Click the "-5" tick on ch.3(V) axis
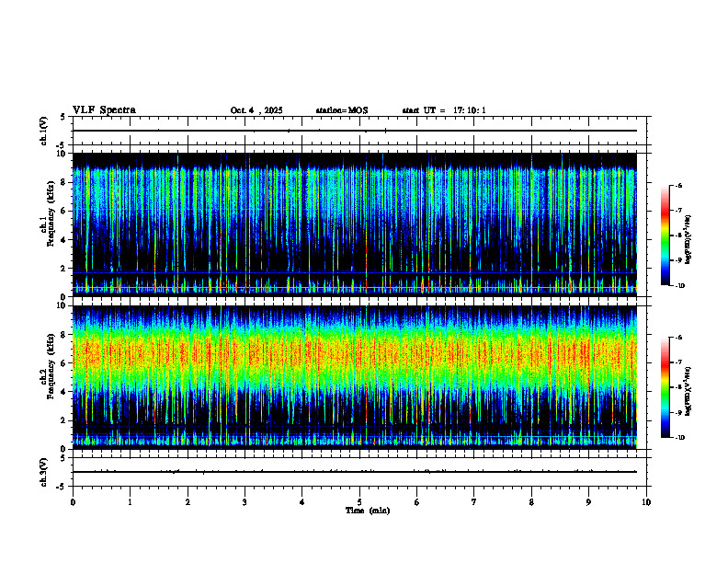This screenshot has width=728, height=563. point(62,487)
